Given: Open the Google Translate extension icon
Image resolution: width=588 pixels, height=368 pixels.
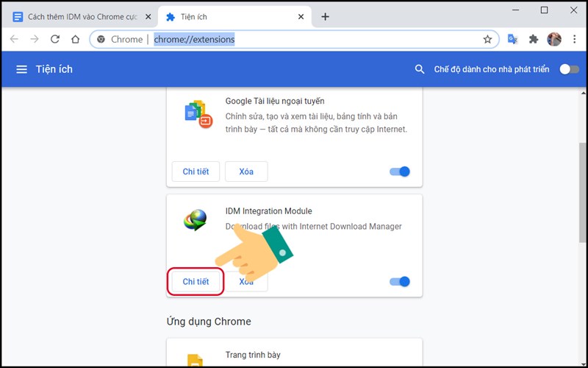Looking at the screenshot, I should click(512, 39).
